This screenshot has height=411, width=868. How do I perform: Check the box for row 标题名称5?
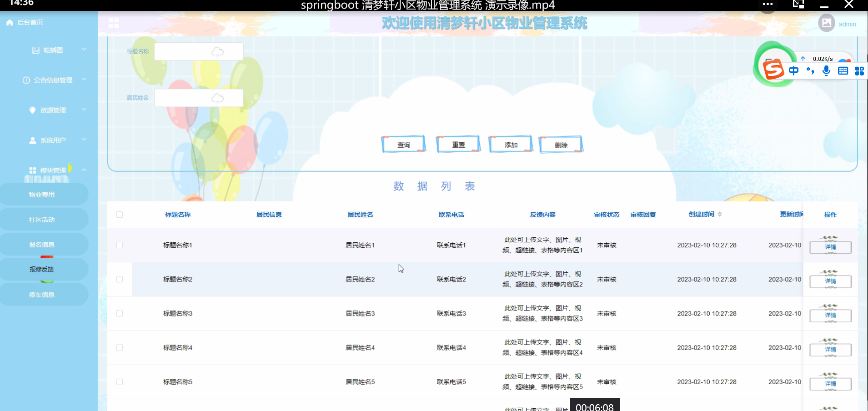click(x=120, y=382)
